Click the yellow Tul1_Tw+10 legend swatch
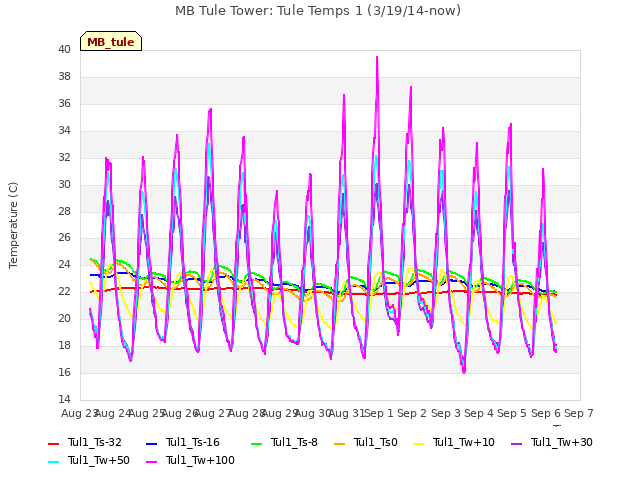 coord(418,443)
